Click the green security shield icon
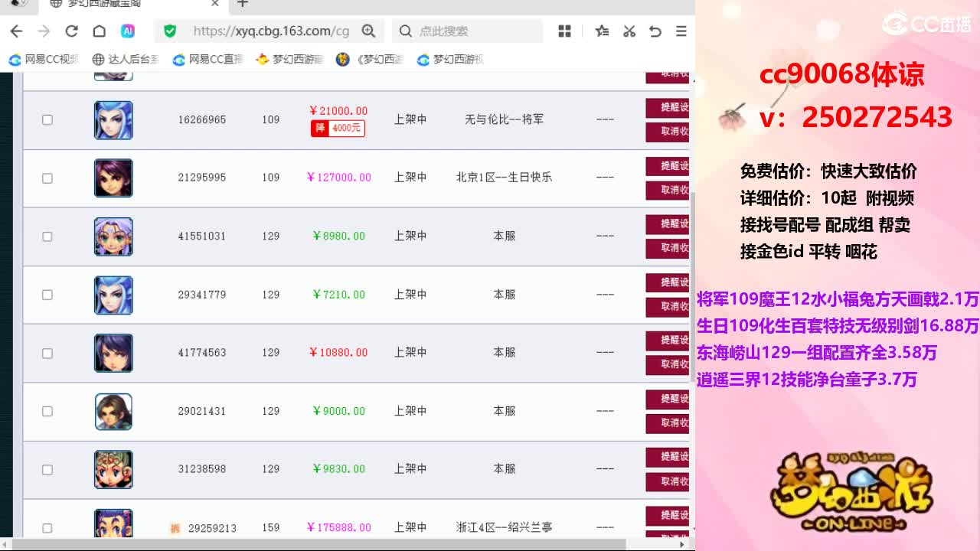Screen dimensions: 980x551 coord(170,31)
